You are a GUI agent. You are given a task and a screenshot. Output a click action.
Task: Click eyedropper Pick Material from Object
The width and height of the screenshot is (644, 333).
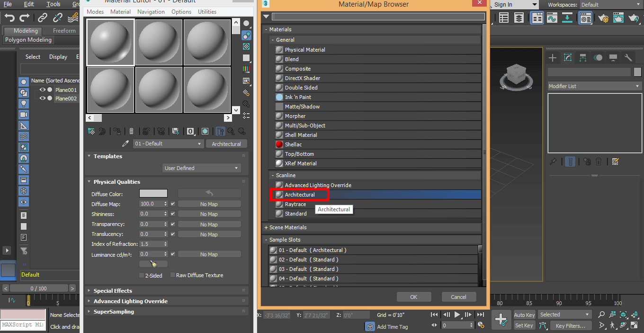pos(125,144)
